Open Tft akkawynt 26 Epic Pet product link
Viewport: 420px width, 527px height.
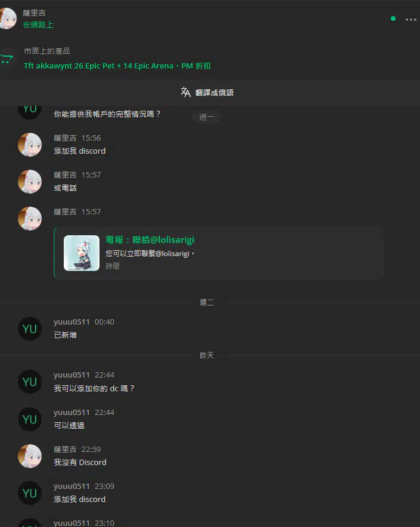117,66
